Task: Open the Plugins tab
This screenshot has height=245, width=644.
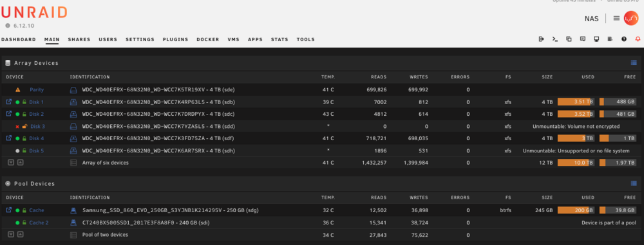Action: pyautogui.click(x=175, y=39)
